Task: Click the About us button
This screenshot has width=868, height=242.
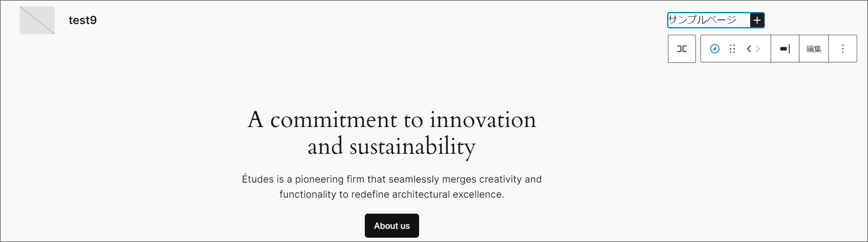Action: point(392,226)
